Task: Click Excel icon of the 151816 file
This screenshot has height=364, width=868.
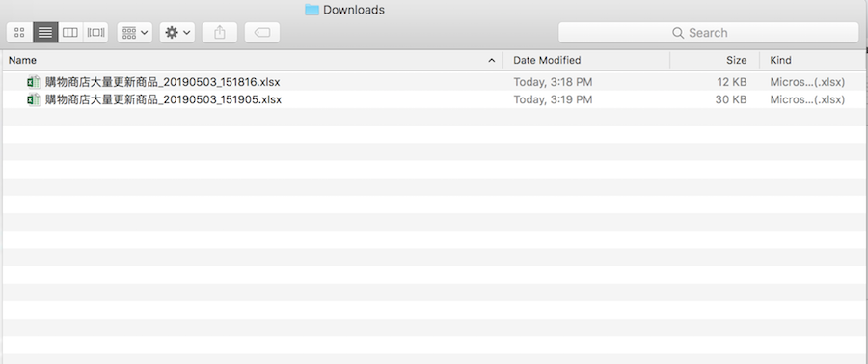Action: tap(33, 82)
